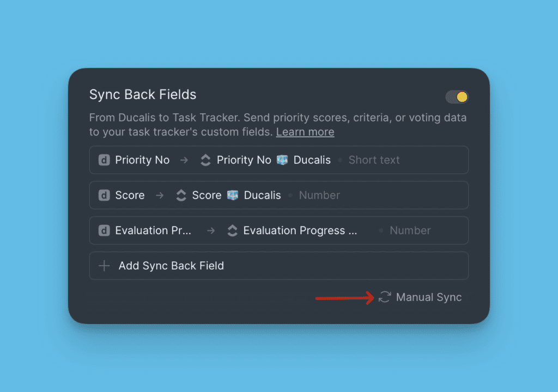Click the ClickUp icon in Evaluation Progress row
The image size is (558, 392).
232,231
